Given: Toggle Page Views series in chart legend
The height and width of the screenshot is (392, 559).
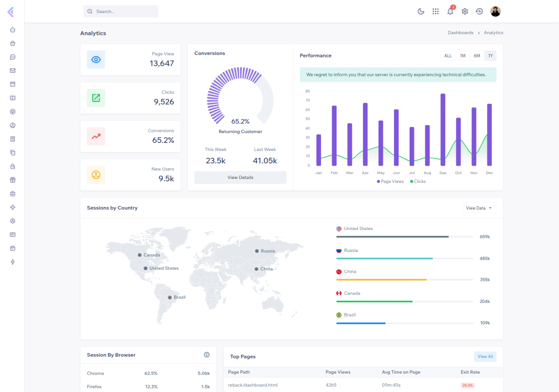Looking at the screenshot, I should click(390, 181).
